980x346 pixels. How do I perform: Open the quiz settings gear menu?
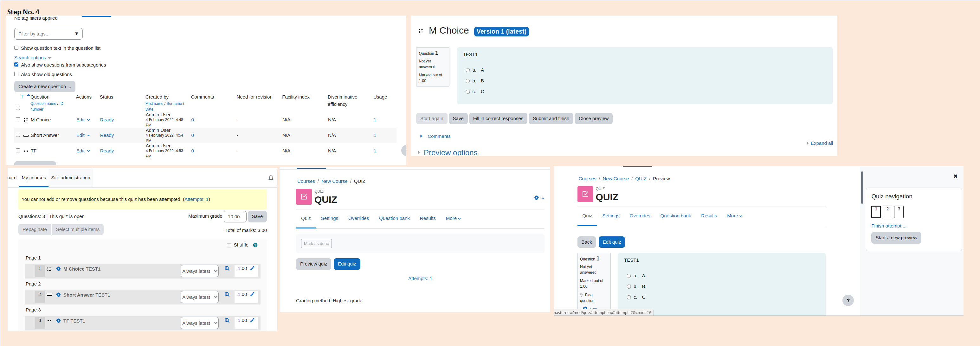[539, 198]
